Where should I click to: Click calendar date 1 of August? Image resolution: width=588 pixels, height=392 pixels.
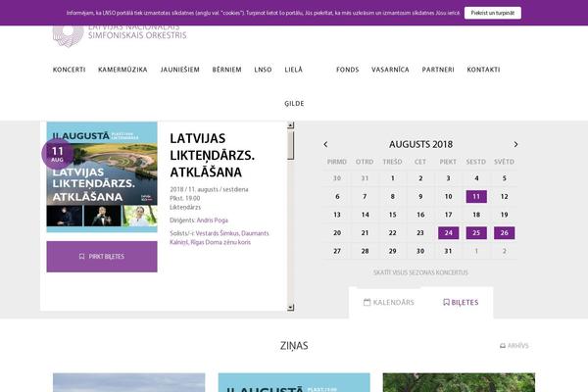[393, 178]
